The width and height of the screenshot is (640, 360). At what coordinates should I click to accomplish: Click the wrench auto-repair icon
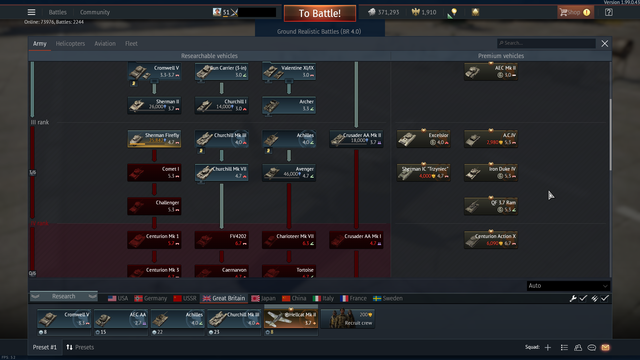tap(573, 298)
